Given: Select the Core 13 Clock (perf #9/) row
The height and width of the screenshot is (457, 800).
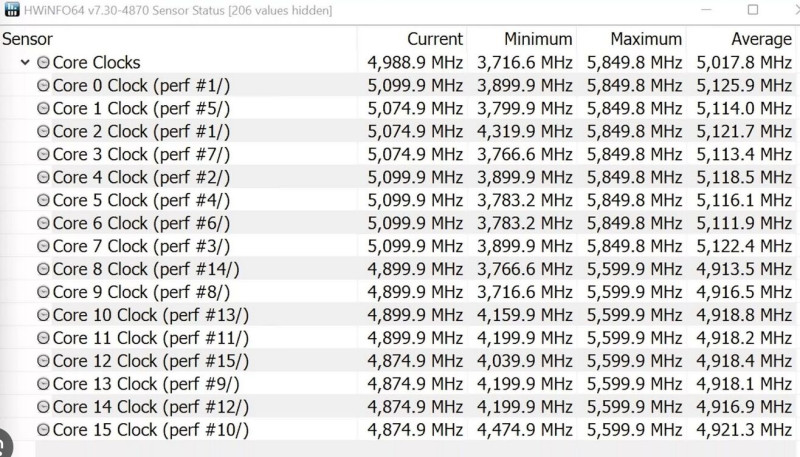Looking at the screenshot, I should tap(145, 384).
